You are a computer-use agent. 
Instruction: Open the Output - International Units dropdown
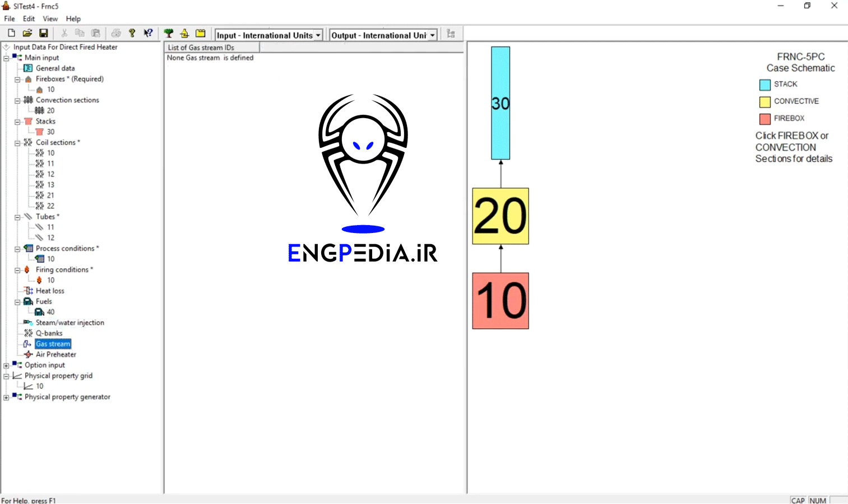432,35
